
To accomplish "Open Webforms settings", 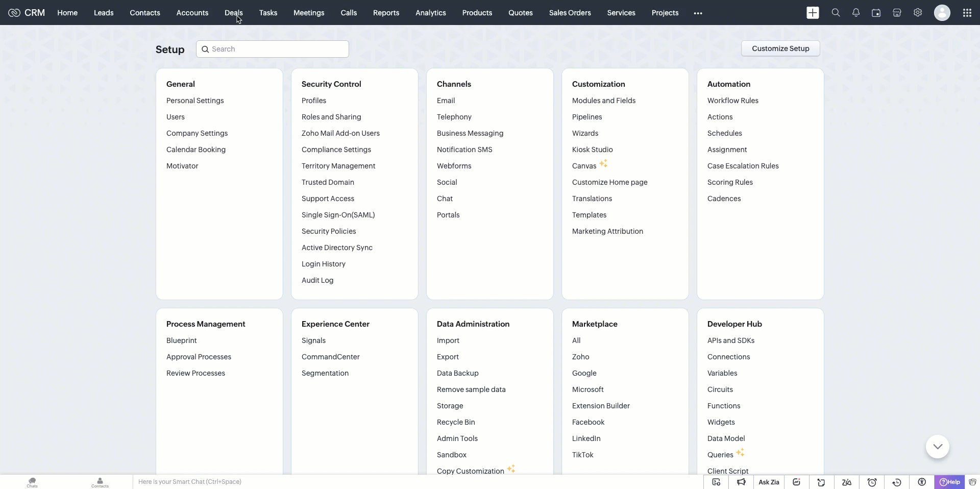I will pyautogui.click(x=454, y=166).
